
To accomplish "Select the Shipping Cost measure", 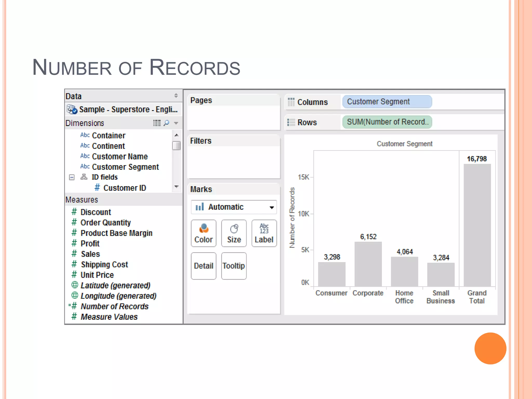I will pyautogui.click(x=104, y=264).
